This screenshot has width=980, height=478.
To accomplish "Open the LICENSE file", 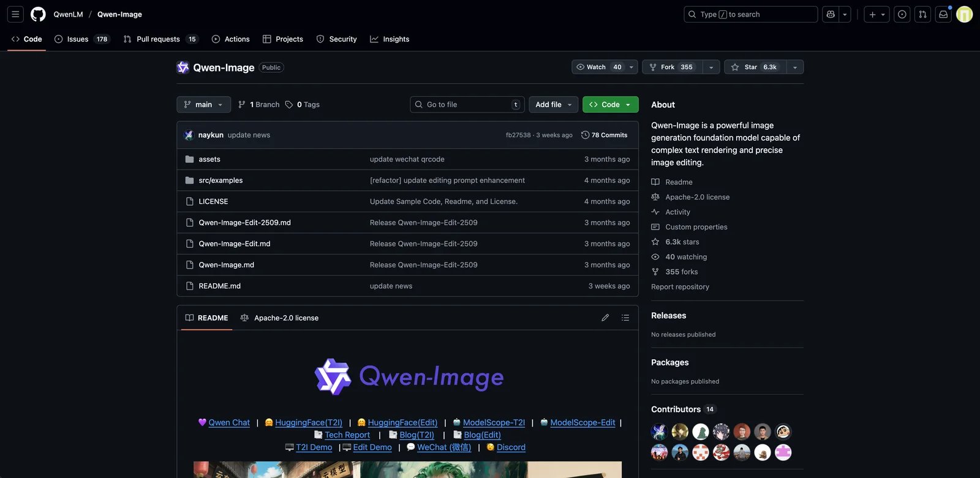I will coord(213,201).
